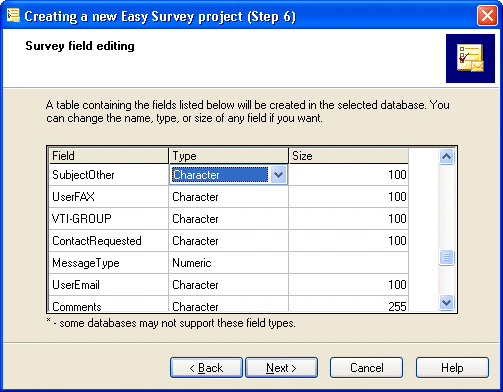Change the ContactRequested size value 100
The width and height of the screenshot is (503, 392).
[348, 241]
